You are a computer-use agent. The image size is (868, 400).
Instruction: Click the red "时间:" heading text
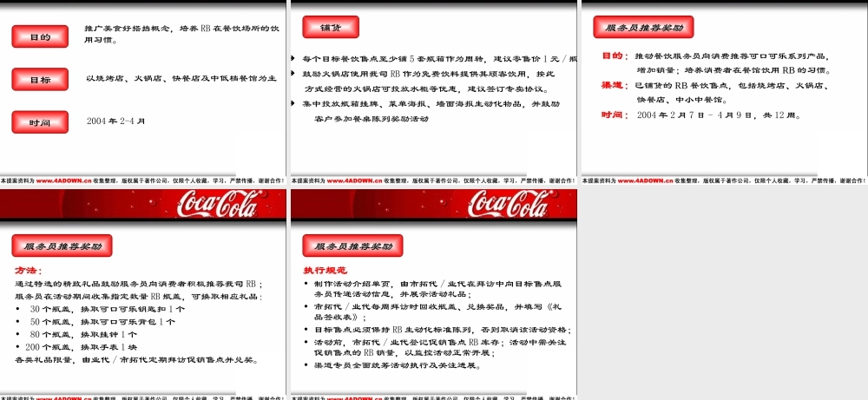tap(615, 115)
